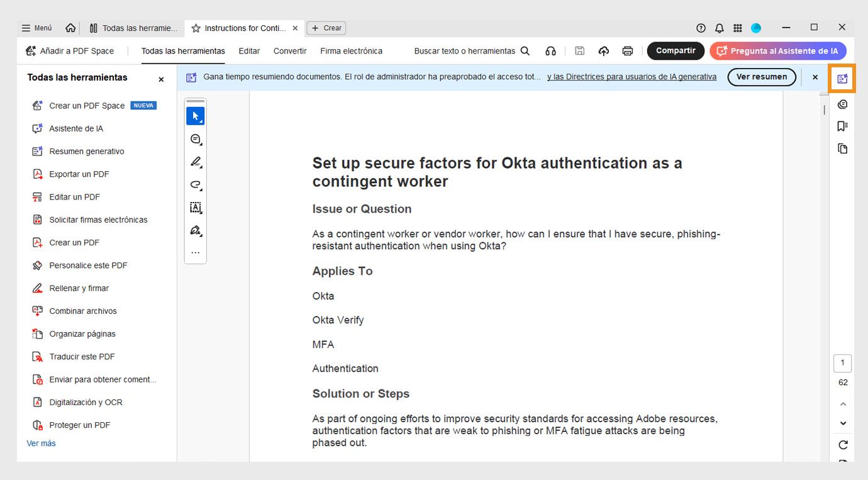Choose the comment bubble tool

[195, 139]
